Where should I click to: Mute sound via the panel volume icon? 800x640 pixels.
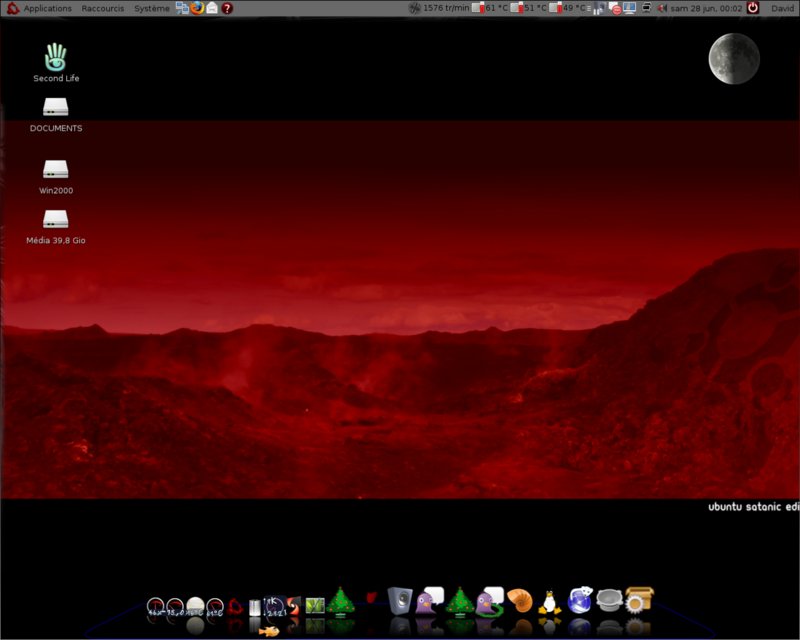pyautogui.click(x=663, y=8)
